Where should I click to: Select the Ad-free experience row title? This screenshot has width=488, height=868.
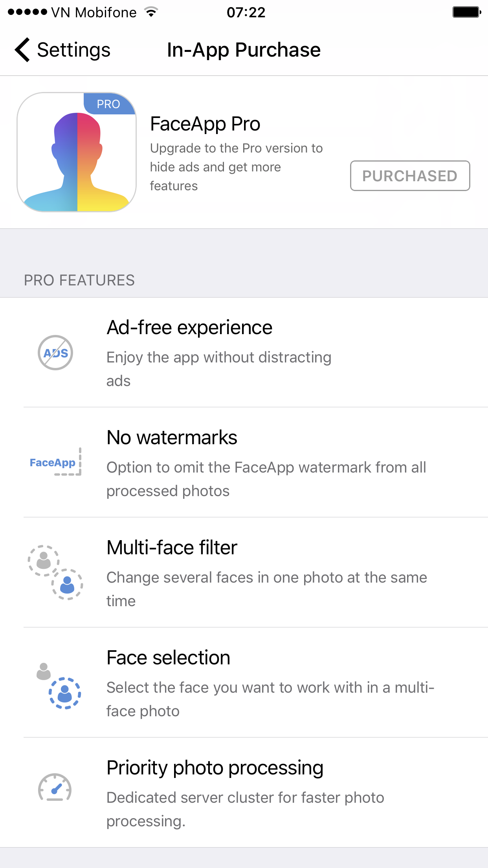pyautogui.click(x=189, y=327)
